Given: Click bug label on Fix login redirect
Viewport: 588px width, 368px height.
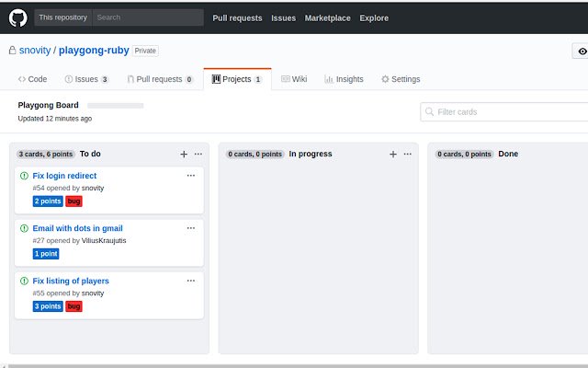Looking at the screenshot, I should [73, 201].
